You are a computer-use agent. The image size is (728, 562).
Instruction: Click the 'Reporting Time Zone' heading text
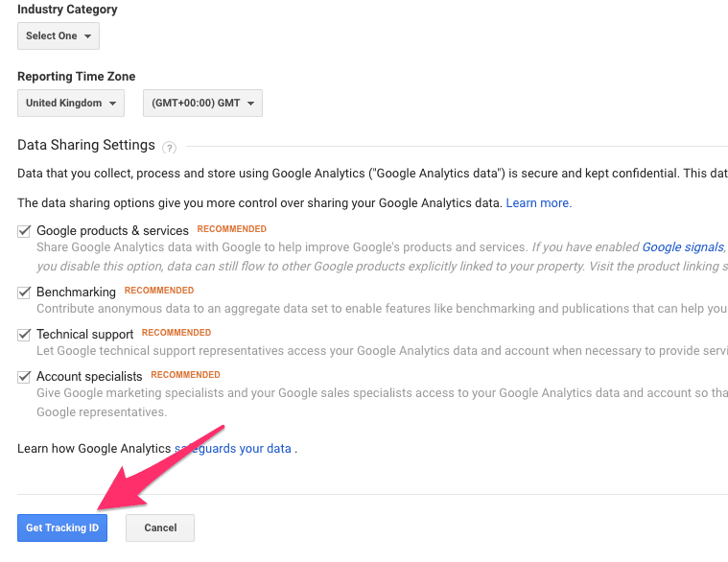(x=76, y=77)
